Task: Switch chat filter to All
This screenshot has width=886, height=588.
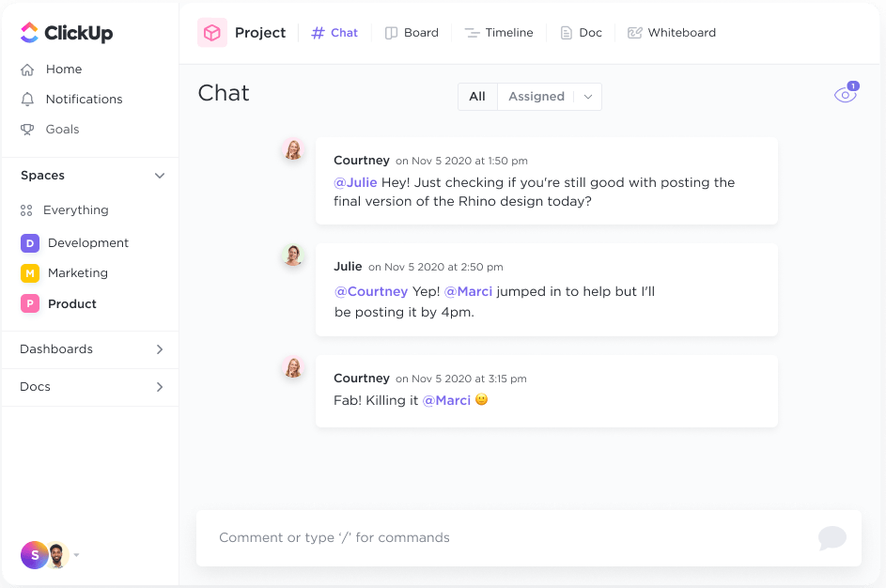Action: 477,97
